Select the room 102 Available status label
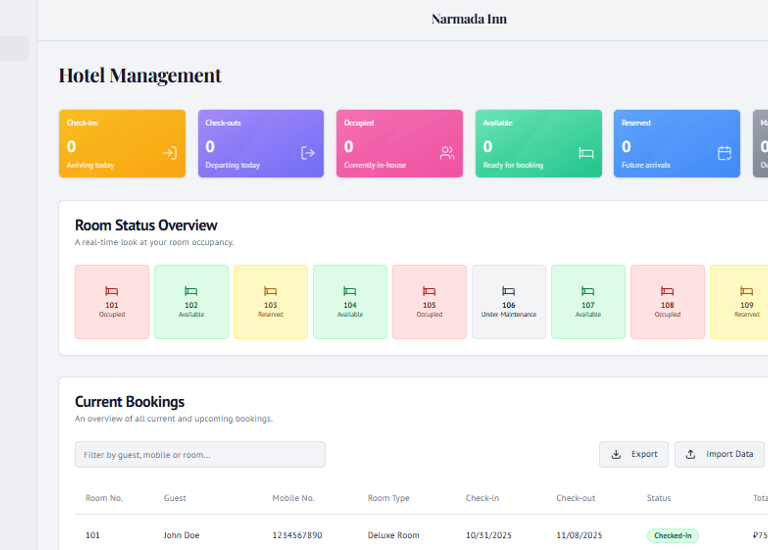Image resolution: width=768 pixels, height=550 pixels. tap(191, 314)
